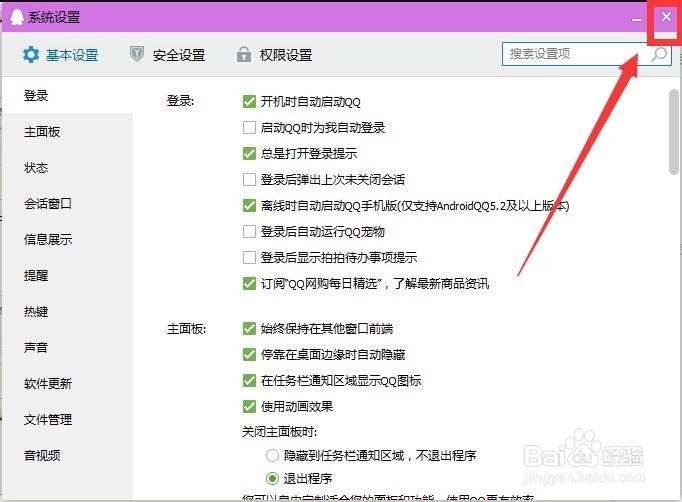Click the shield icon beside 安全设置
Image resolution: width=682 pixels, height=502 pixels.
137,54
